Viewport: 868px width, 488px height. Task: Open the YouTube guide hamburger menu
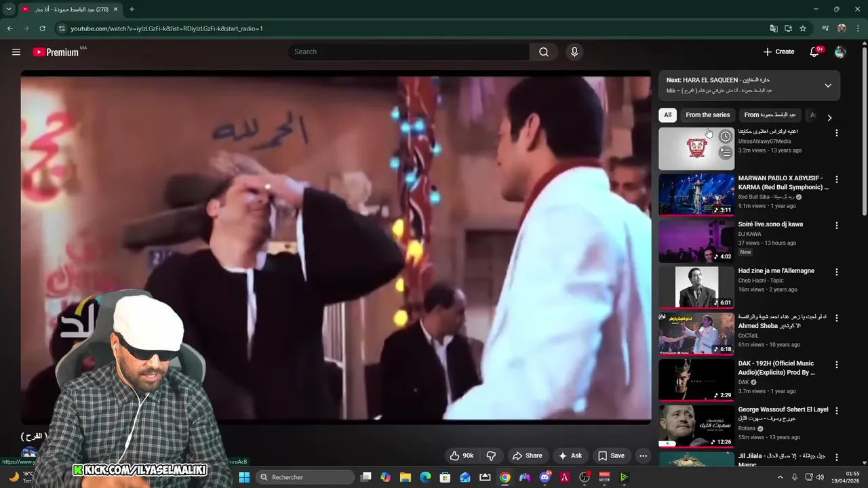pos(16,52)
